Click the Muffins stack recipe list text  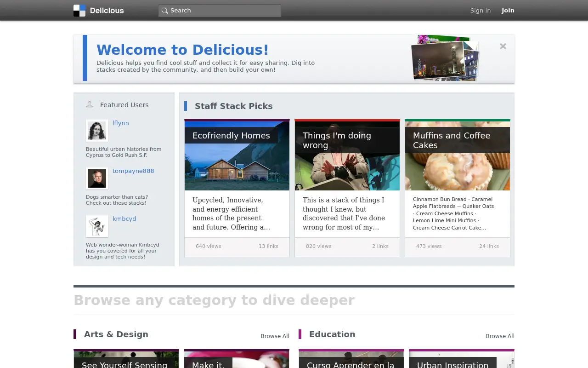click(x=453, y=213)
